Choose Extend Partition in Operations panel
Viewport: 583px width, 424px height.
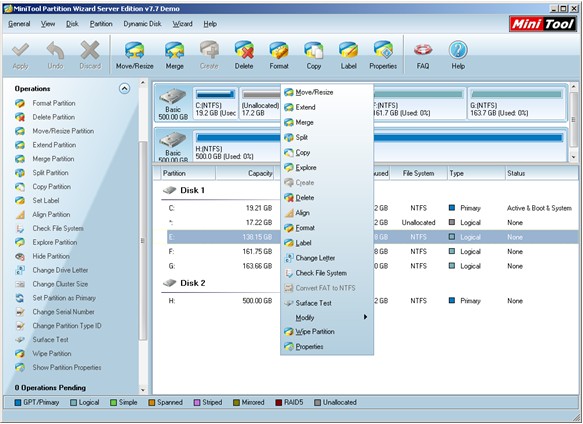pos(46,145)
